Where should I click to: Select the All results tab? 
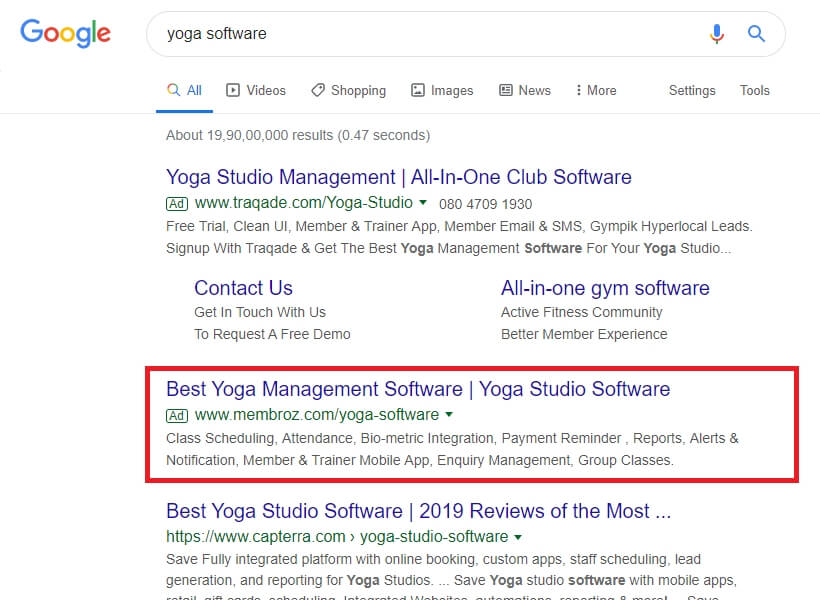coord(185,90)
